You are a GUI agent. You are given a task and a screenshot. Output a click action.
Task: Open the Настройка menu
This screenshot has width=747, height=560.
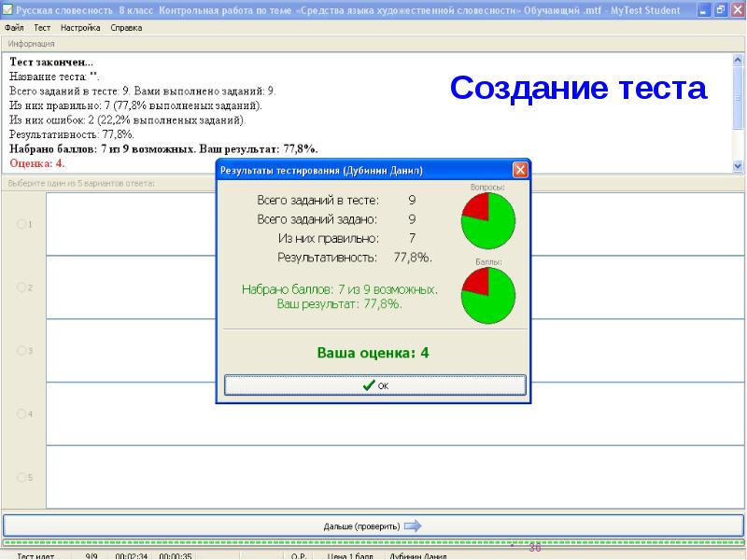pos(80,28)
